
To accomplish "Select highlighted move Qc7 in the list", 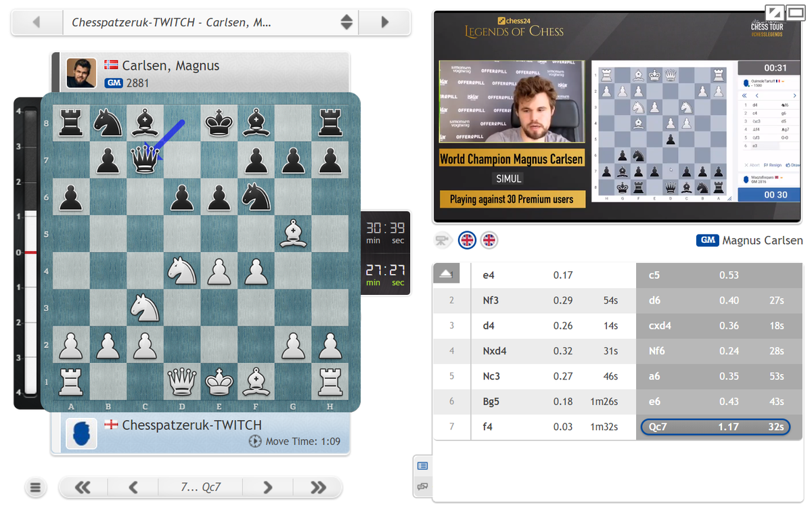I will coord(715,427).
